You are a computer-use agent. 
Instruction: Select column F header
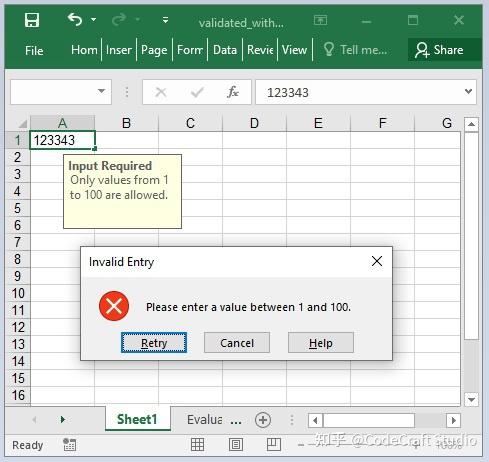tap(382, 123)
